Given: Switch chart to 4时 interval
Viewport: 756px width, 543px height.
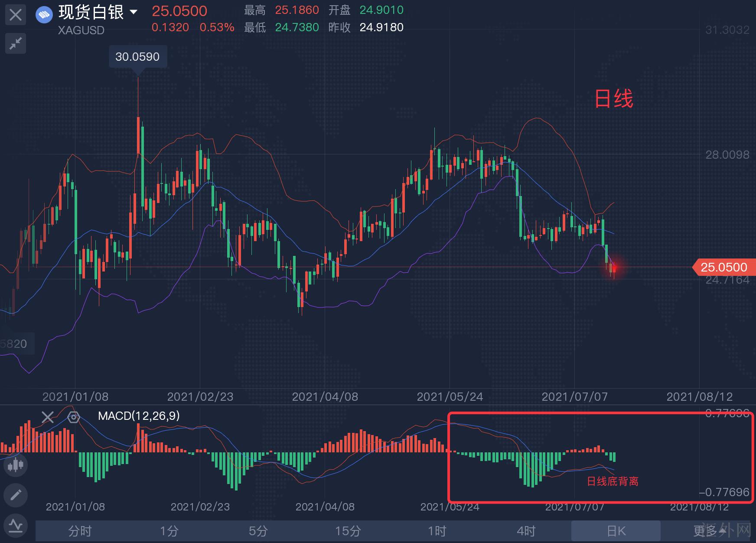Looking at the screenshot, I should point(526,531).
